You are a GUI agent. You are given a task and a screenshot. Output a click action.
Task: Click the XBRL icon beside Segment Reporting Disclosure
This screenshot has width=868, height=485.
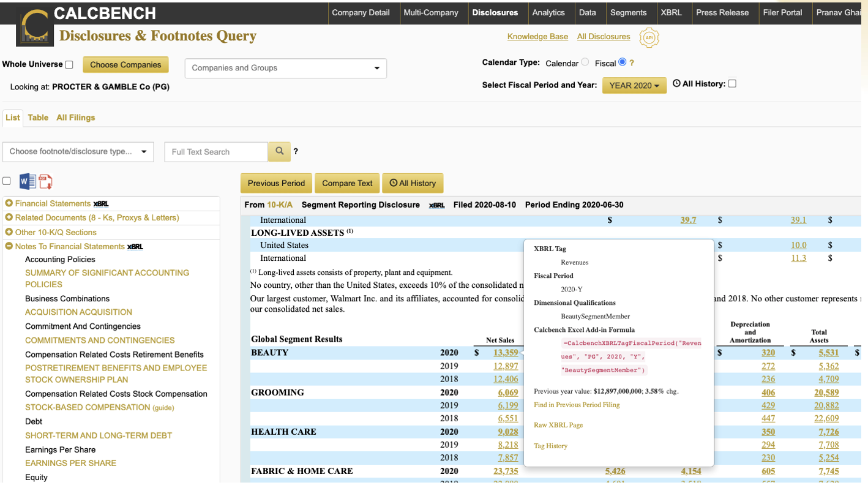[436, 205]
